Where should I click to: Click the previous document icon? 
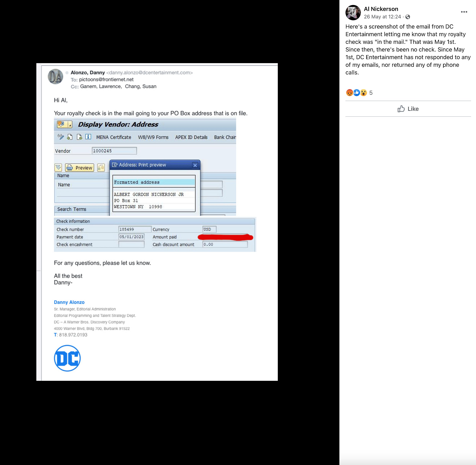pos(70,137)
